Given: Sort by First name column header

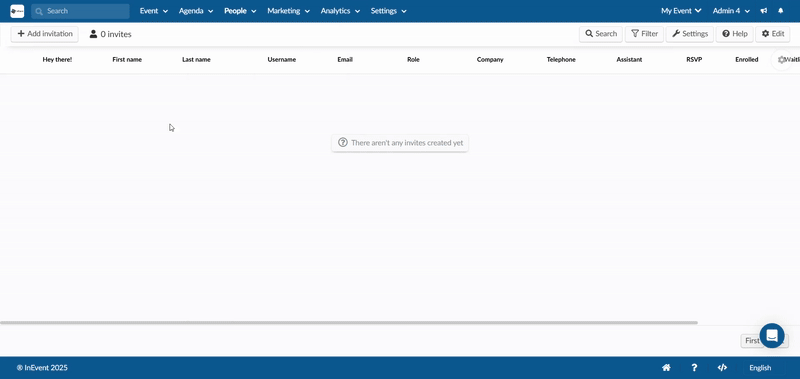Looking at the screenshot, I should pos(127,60).
